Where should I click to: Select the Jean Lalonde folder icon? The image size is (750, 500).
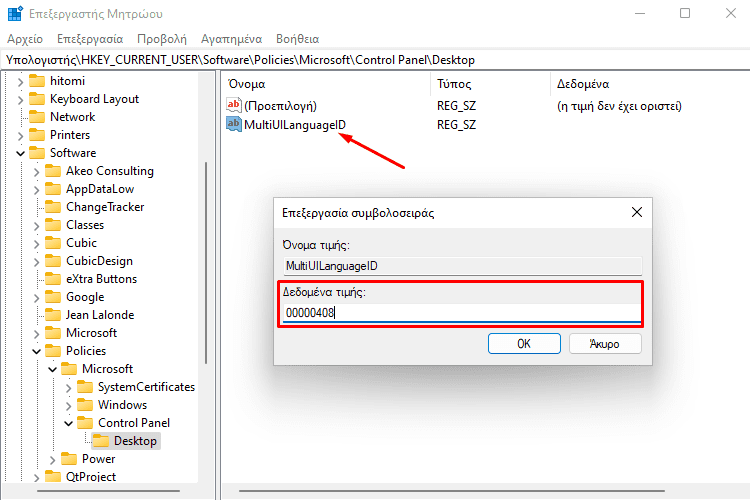pyautogui.click(x=53, y=315)
